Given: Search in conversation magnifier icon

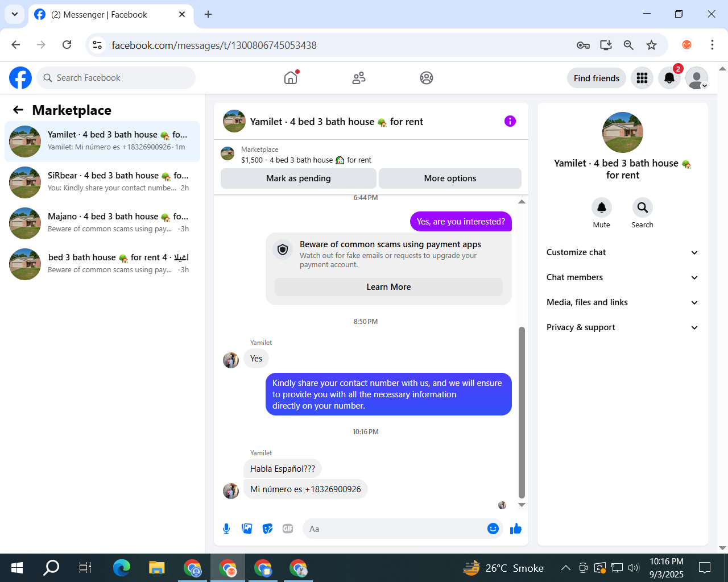Looking at the screenshot, I should tap(642, 207).
